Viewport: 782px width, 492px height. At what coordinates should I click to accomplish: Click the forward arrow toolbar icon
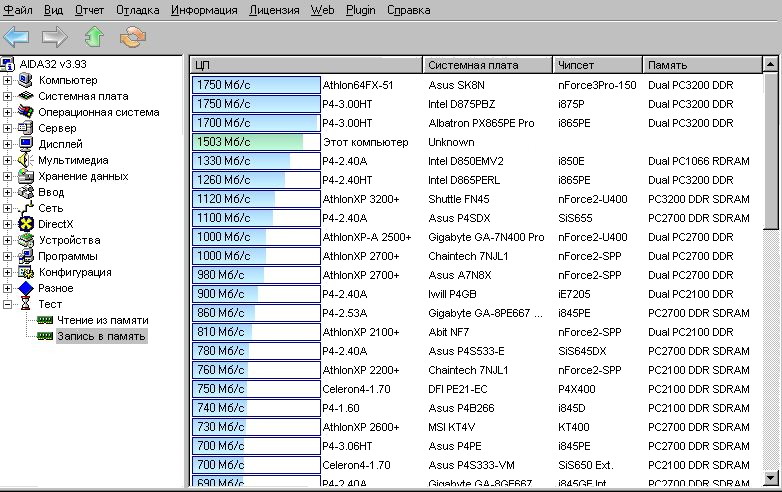[55, 37]
